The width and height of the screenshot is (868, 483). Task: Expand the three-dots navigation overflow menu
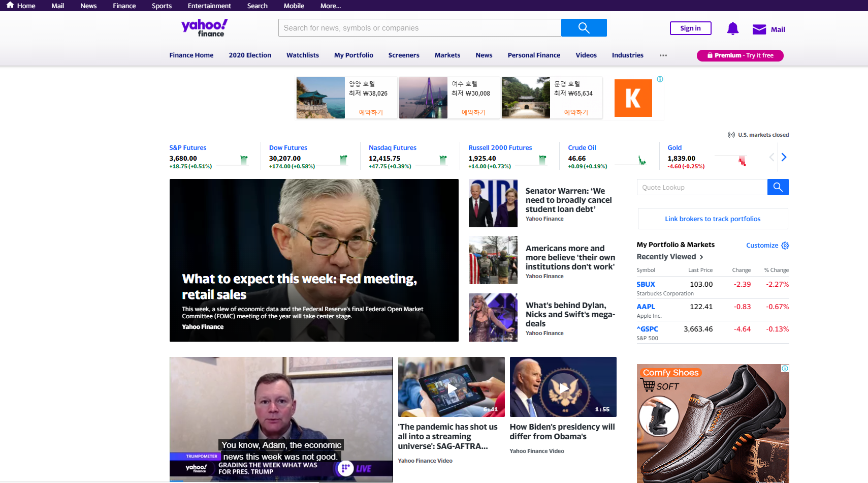[663, 55]
